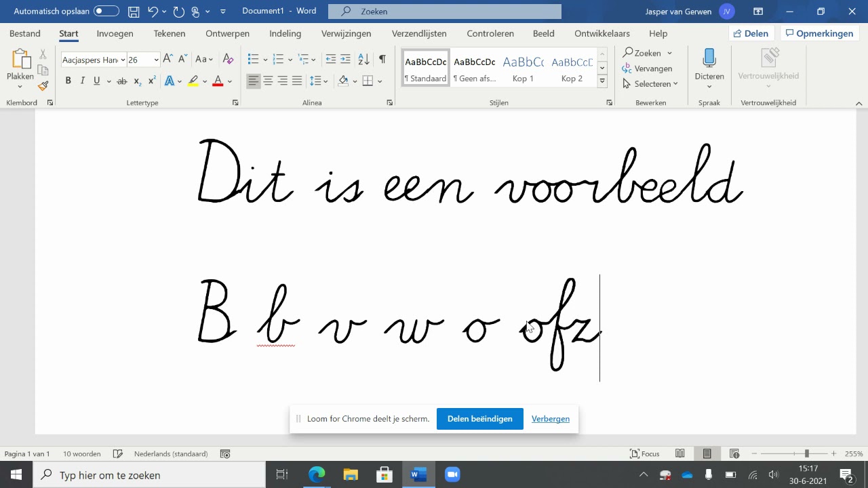Select the print layout view icon

(x=707, y=454)
